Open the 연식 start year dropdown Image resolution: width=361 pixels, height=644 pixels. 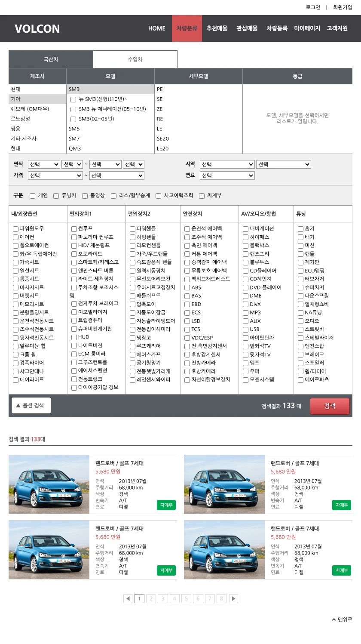point(44,164)
